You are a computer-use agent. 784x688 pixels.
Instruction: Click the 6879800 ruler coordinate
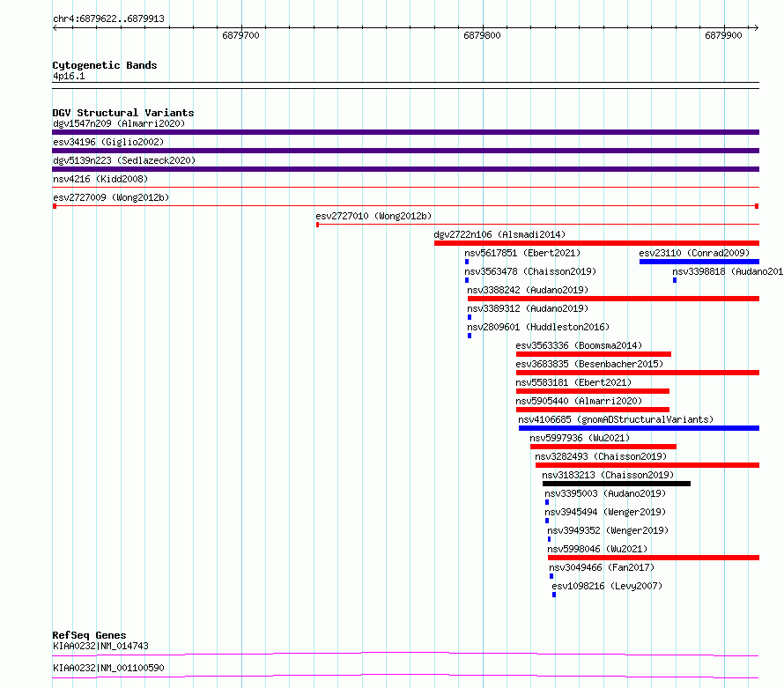click(x=482, y=35)
